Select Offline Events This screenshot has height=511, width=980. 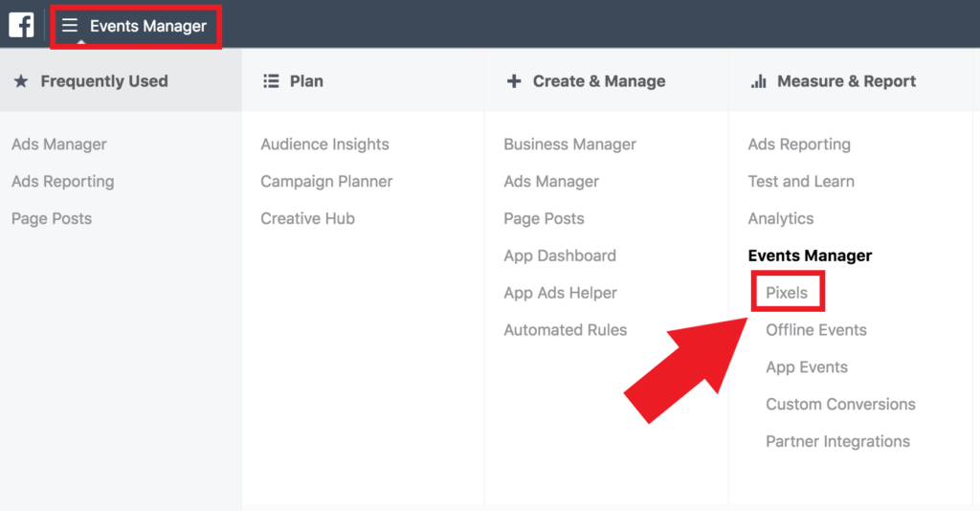coord(815,330)
